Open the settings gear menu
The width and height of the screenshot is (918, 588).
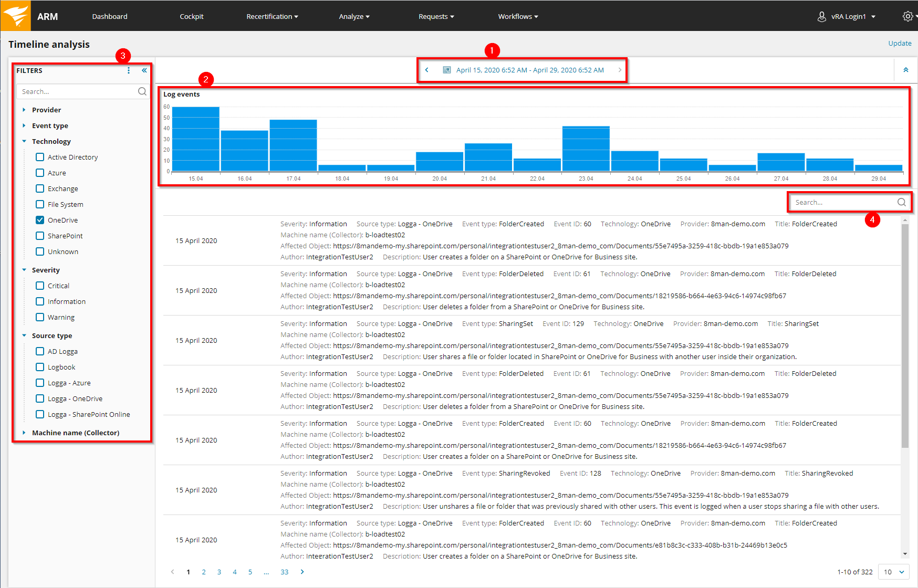pyautogui.click(x=907, y=16)
